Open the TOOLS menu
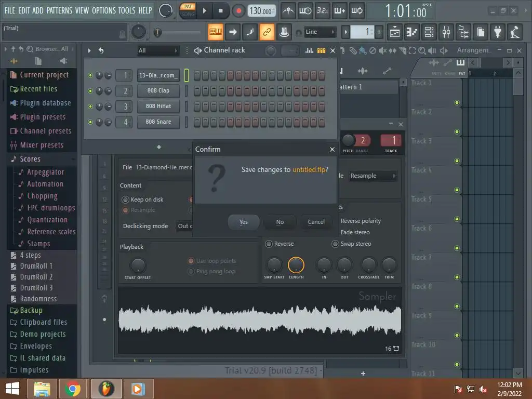The width and height of the screenshot is (532, 399). [127, 10]
